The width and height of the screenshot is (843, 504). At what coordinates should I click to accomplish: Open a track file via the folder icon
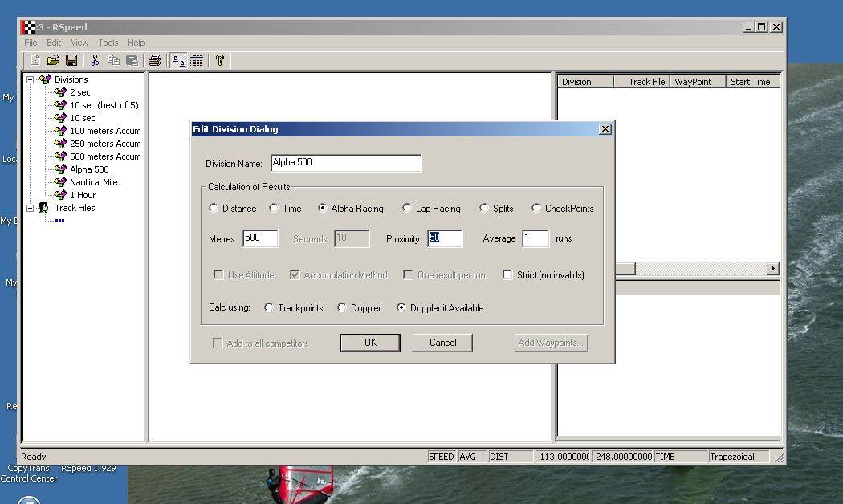click(x=52, y=59)
